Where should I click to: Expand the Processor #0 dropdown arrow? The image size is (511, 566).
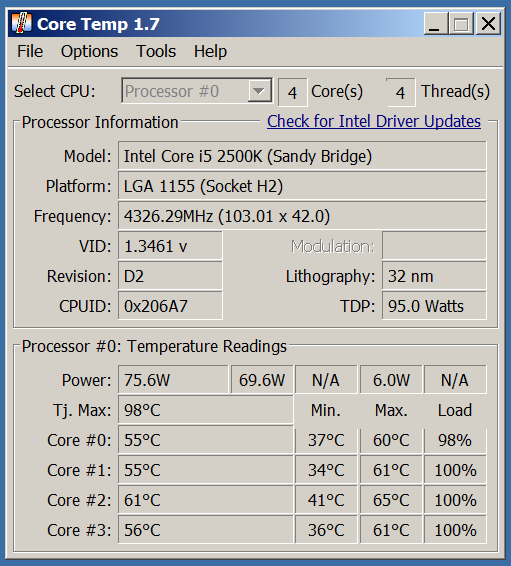tap(259, 91)
